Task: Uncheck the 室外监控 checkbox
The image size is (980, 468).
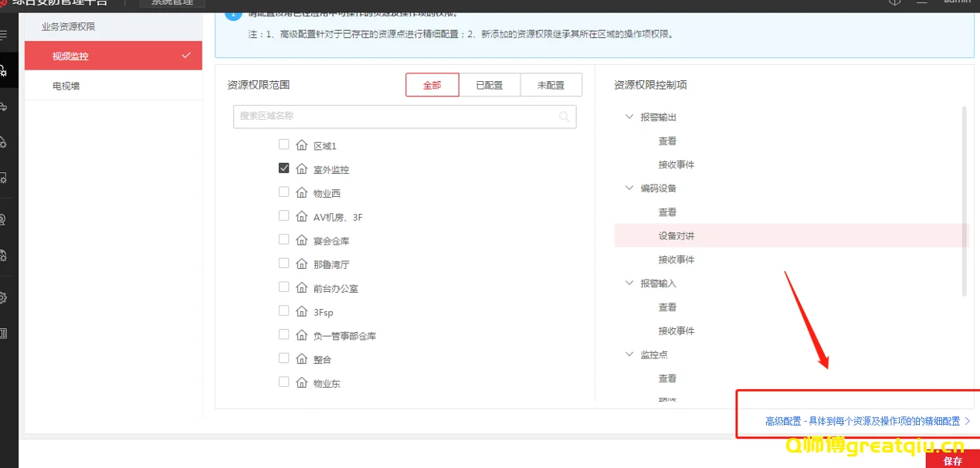Action: 284,168
